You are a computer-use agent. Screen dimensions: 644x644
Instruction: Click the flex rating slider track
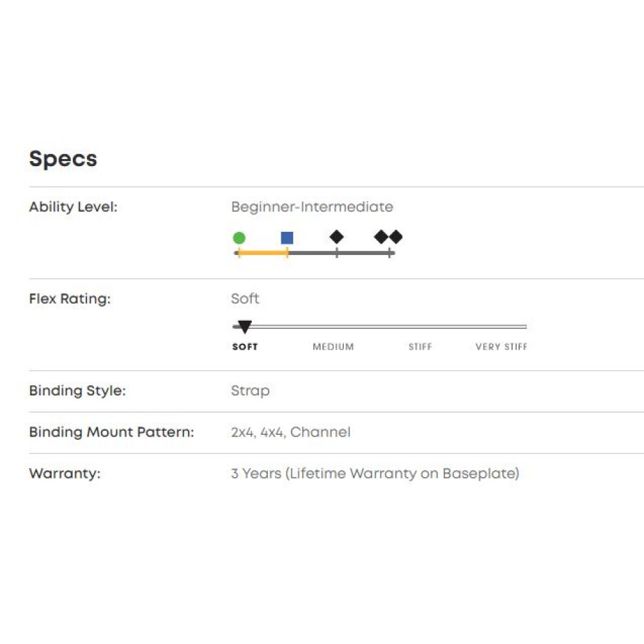tap(386, 327)
